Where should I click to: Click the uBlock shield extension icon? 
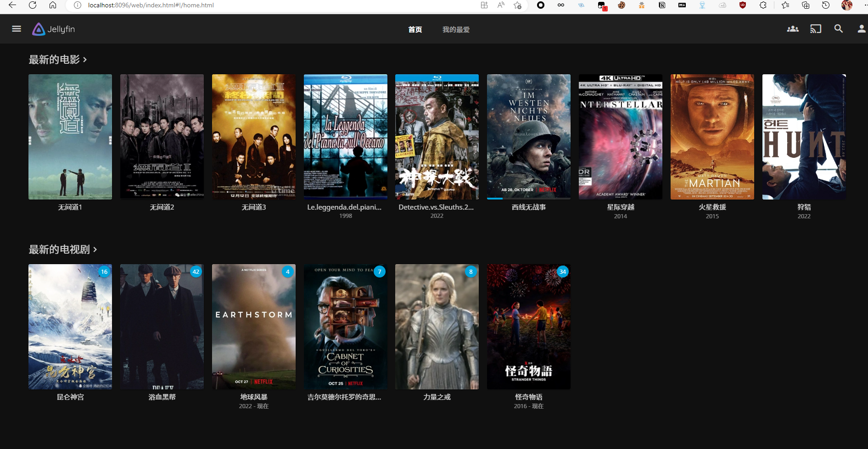743,5
